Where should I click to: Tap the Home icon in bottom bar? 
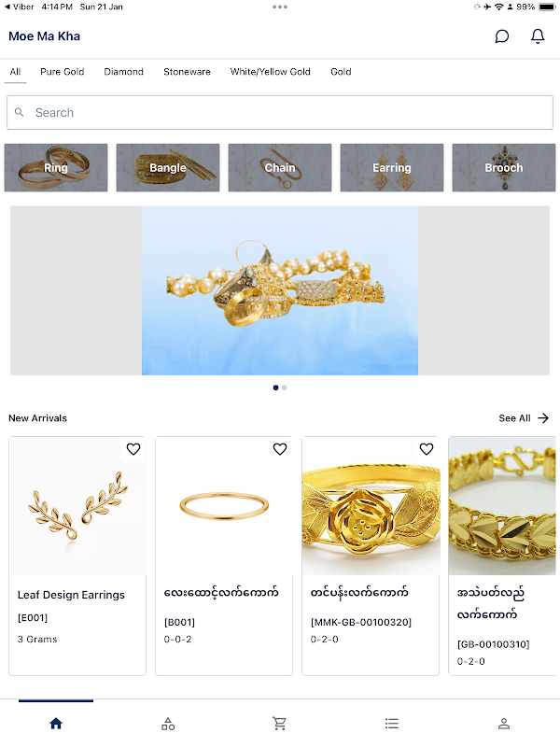pos(56,724)
